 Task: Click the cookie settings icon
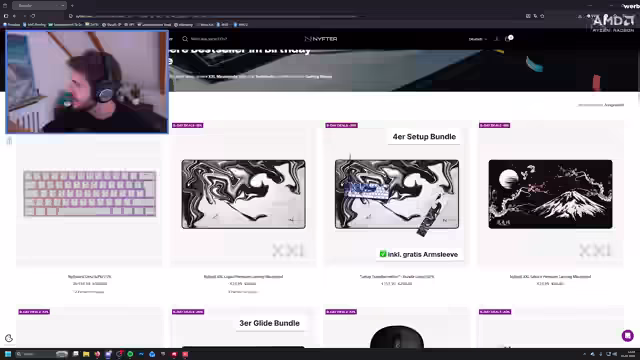click(x=9, y=338)
